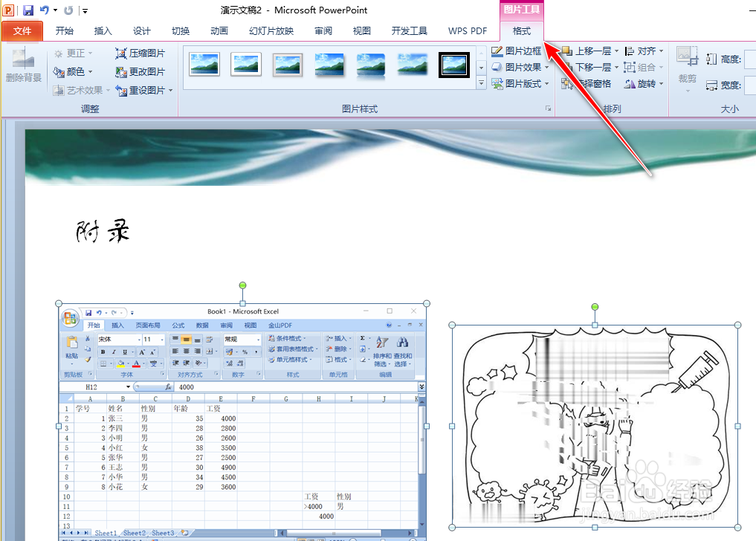Switch to the 动画 ribbon tab

pyautogui.click(x=219, y=31)
